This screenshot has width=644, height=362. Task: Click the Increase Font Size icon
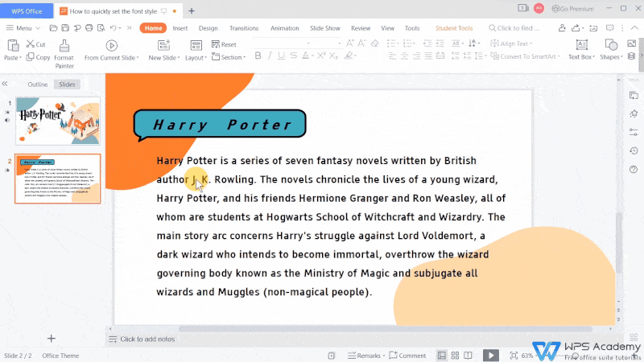(350, 43)
